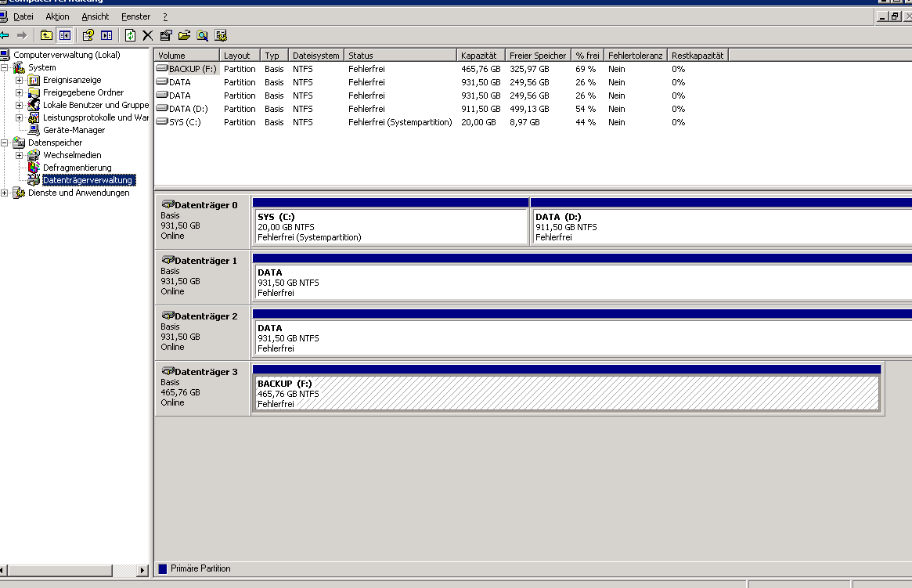Click the Refresh icon with green arrows
This screenshot has height=588, width=912.
[x=130, y=35]
